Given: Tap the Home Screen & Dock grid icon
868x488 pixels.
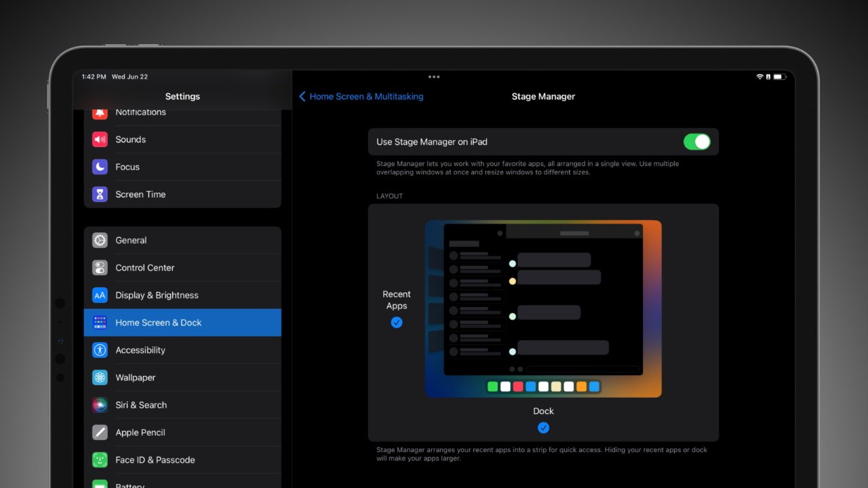Looking at the screenshot, I should tap(100, 323).
